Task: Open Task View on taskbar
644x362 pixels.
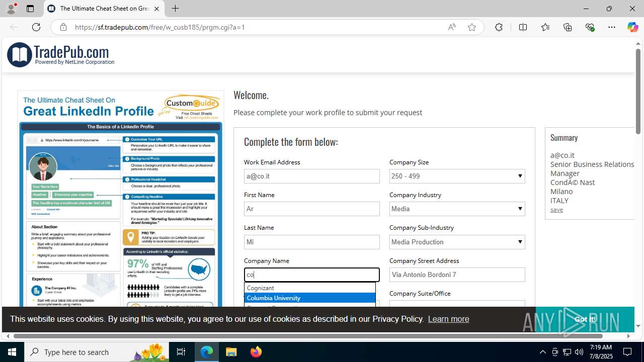Action: coord(181,352)
